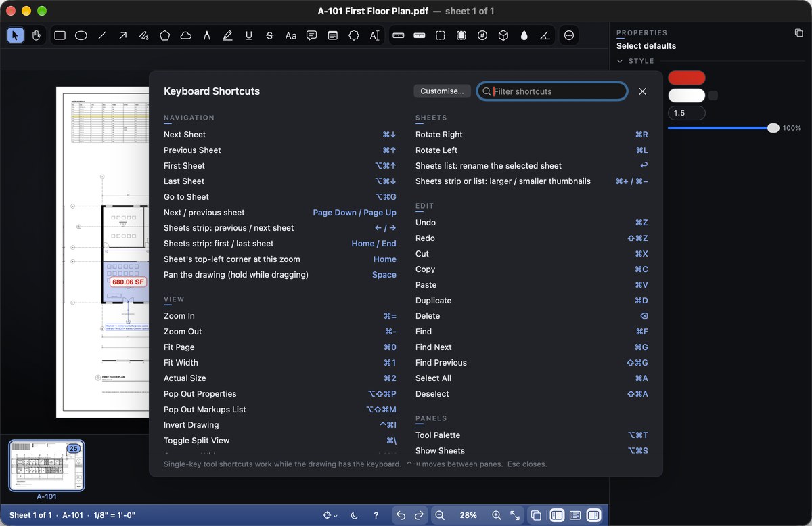This screenshot has height=526, width=812.
Task: Select the pen nib tool
Action: click(207, 35)
